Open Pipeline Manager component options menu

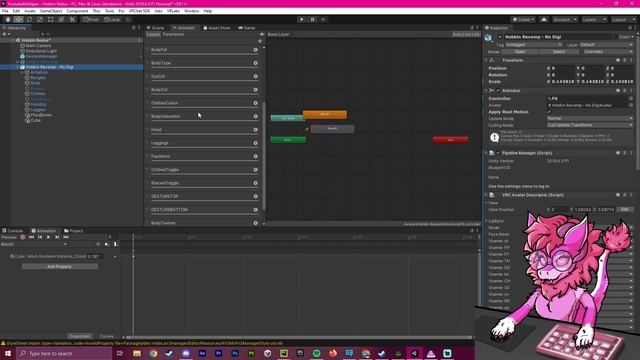click(631, 153)
